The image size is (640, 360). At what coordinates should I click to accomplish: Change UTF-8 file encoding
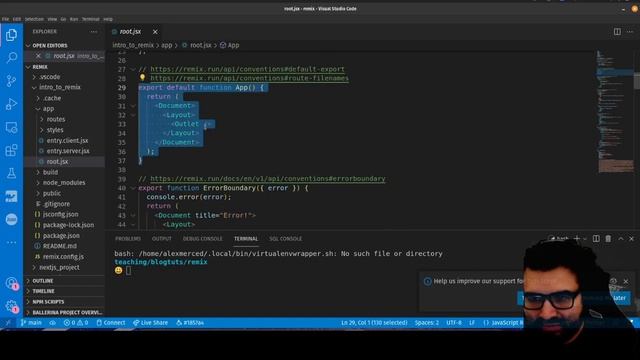454,323
